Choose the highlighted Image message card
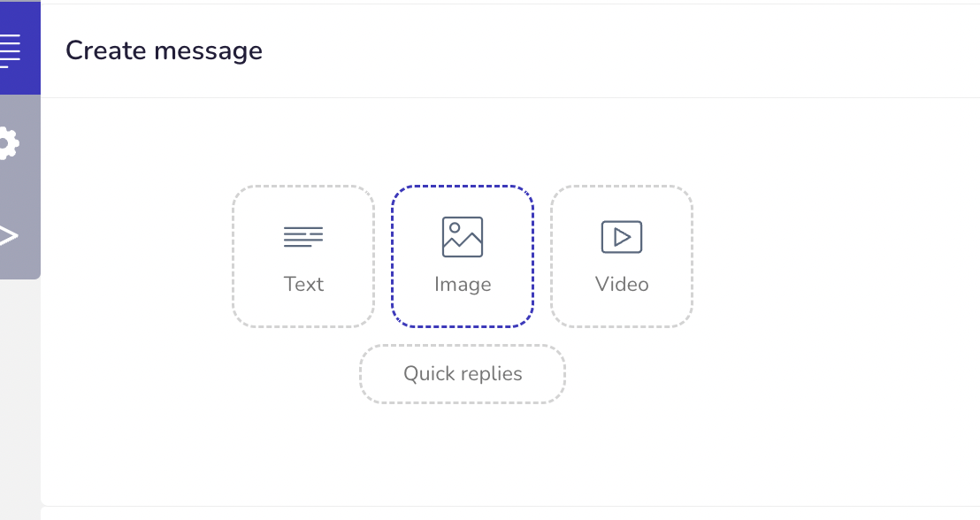The width and height of the screenshot is (980, 520). click(463, 256)
